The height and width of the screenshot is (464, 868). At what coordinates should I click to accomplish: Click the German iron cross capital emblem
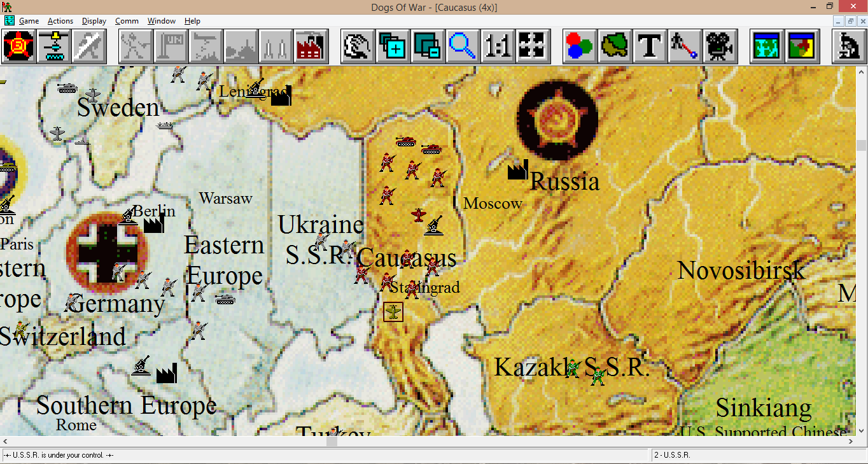coord(107,253)
